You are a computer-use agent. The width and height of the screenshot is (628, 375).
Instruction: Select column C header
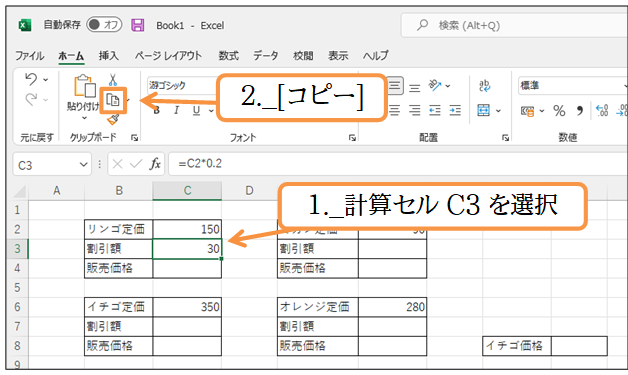click(x=187, y=191)
